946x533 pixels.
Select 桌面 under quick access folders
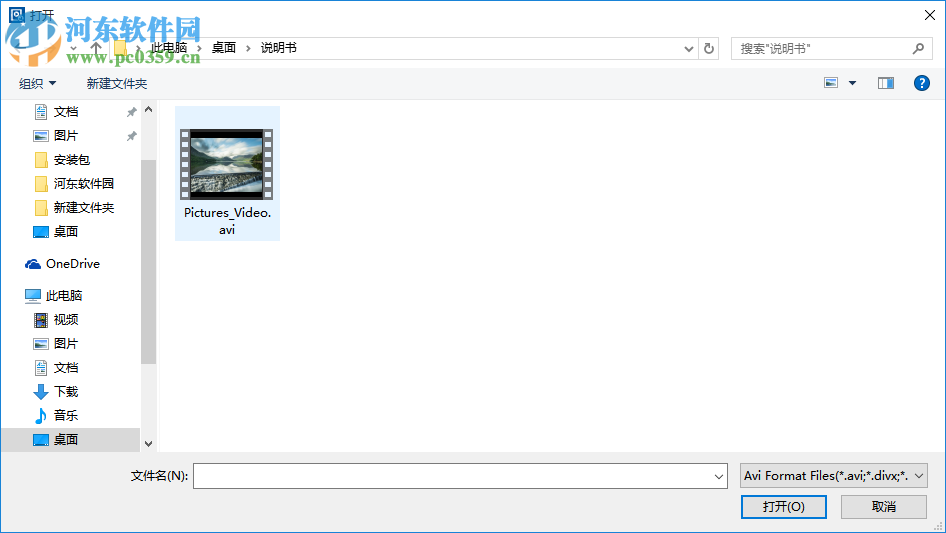coord(66,232)
